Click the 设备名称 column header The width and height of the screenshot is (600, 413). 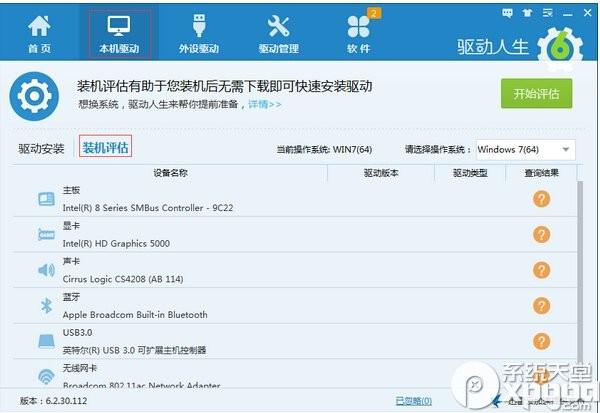coord(170,173)
